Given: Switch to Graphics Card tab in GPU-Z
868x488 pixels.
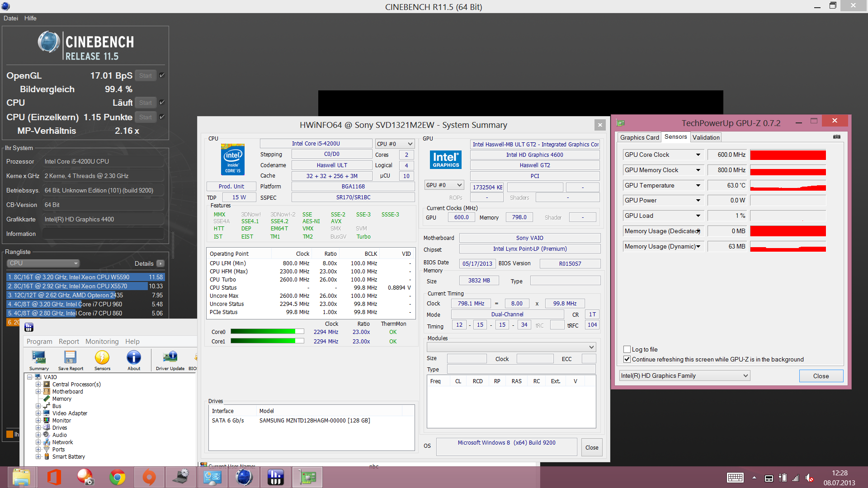Looking at the screenshot, I should click(639, 137).
